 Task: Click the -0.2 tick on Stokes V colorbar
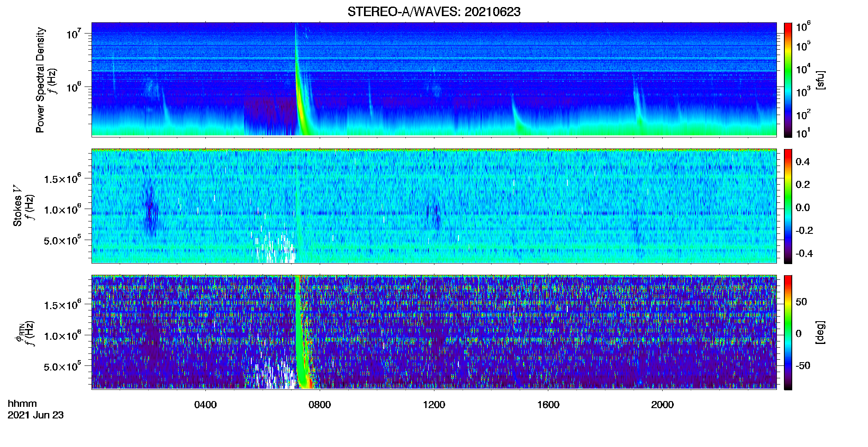804,231
